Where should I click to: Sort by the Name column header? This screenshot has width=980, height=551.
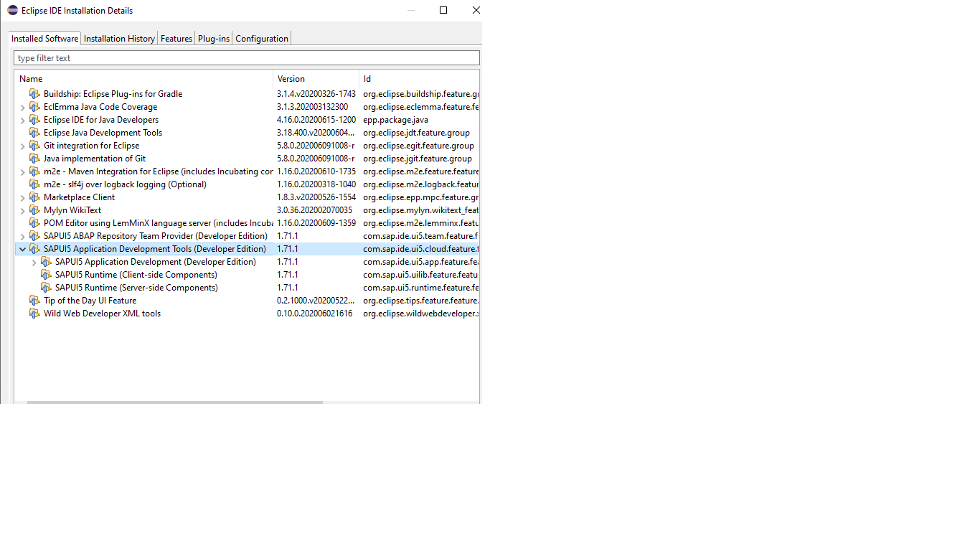(143, 79)
